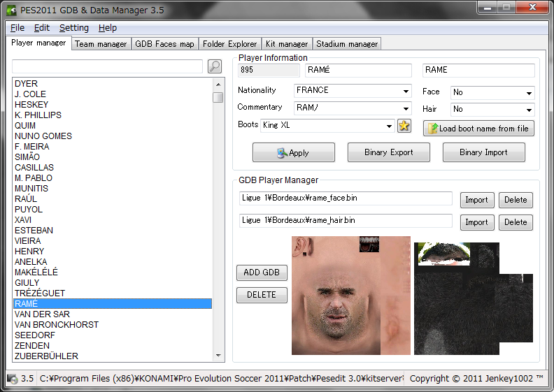Open the Setting menu
The width and height of the screenshot is (554, 392).
(x=73, y=28)
